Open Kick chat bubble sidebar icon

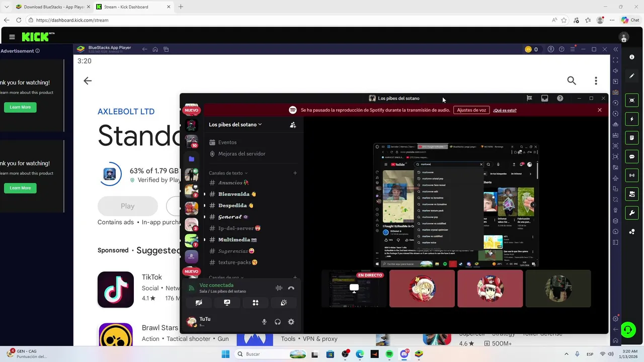632,156
